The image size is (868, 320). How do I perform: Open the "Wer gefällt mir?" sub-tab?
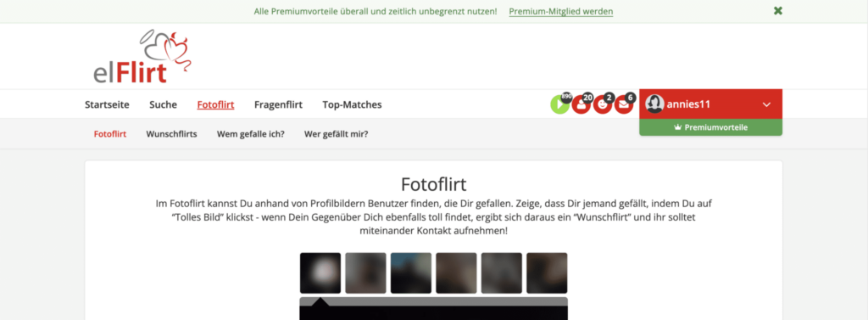[336, 133]
